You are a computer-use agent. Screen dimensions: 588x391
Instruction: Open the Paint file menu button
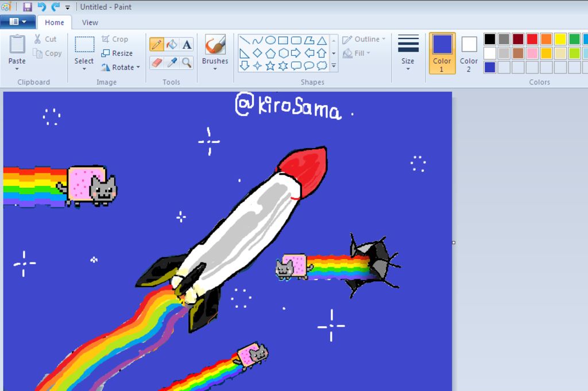coord(18,22)
